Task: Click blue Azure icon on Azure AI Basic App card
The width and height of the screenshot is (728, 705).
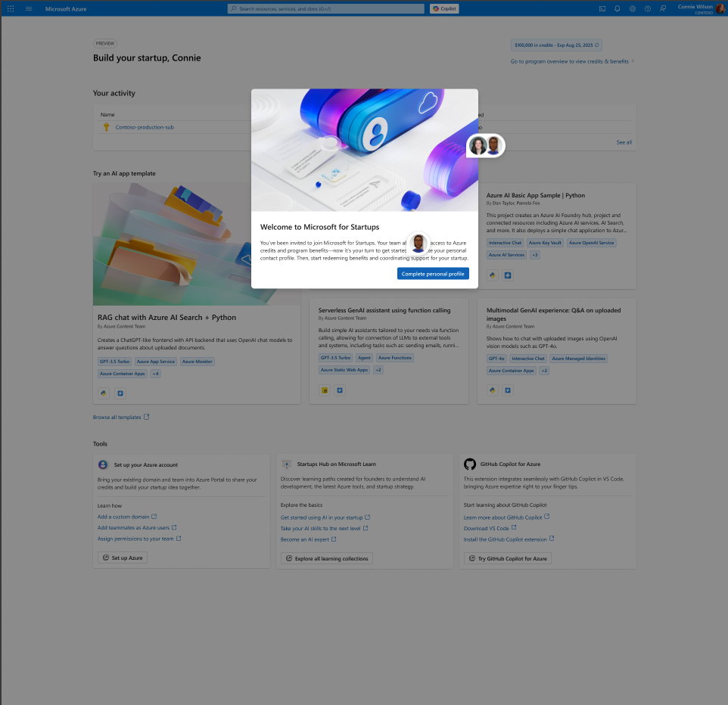Action: [508, 275]
